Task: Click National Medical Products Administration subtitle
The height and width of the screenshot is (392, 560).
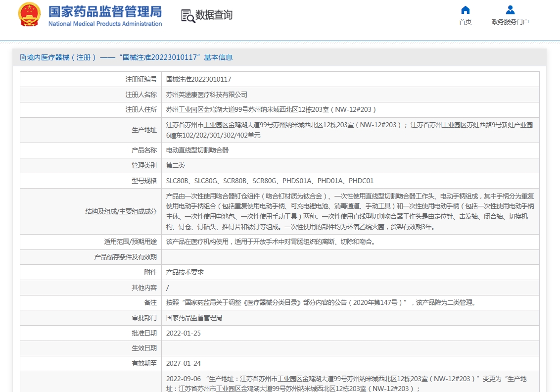Action: 105,24
